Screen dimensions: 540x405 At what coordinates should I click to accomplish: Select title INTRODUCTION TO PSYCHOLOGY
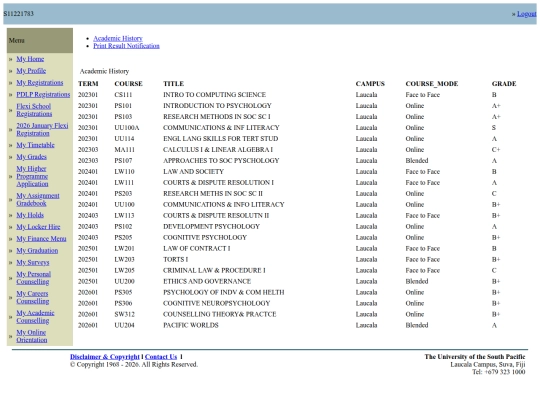(217, 106)
